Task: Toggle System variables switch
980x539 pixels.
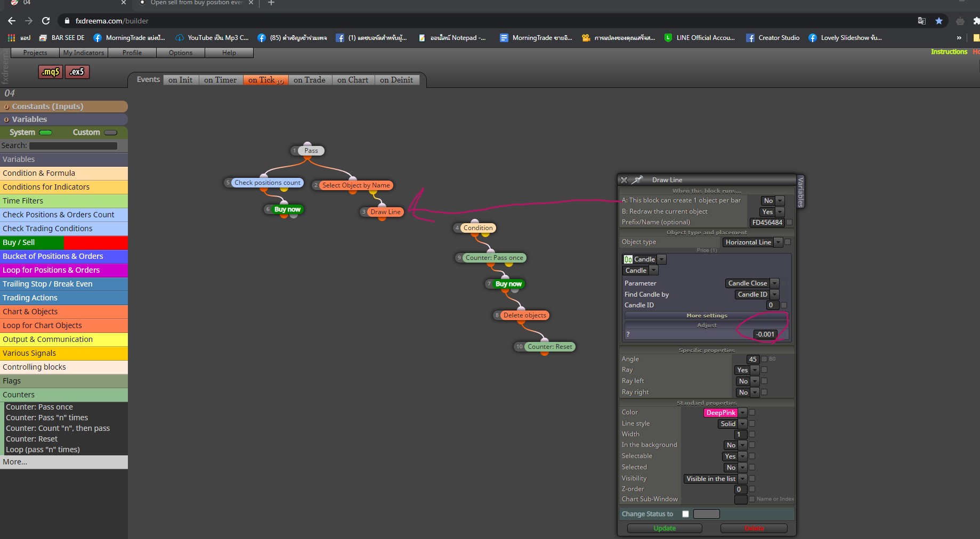Action: click(46, 133)
